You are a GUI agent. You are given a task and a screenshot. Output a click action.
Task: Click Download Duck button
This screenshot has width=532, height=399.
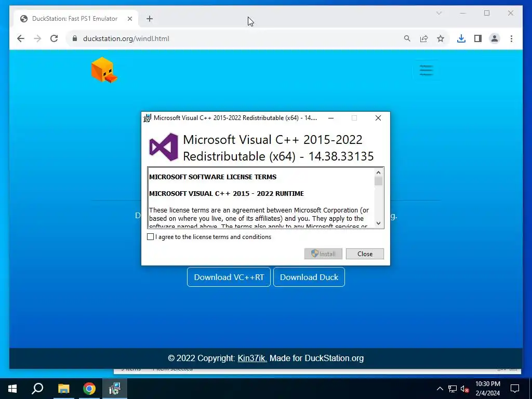(309, 277)
